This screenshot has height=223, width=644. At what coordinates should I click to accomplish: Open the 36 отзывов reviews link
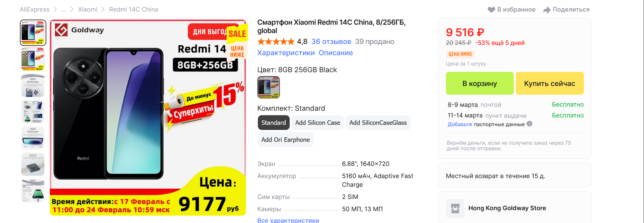click(331, 42)
